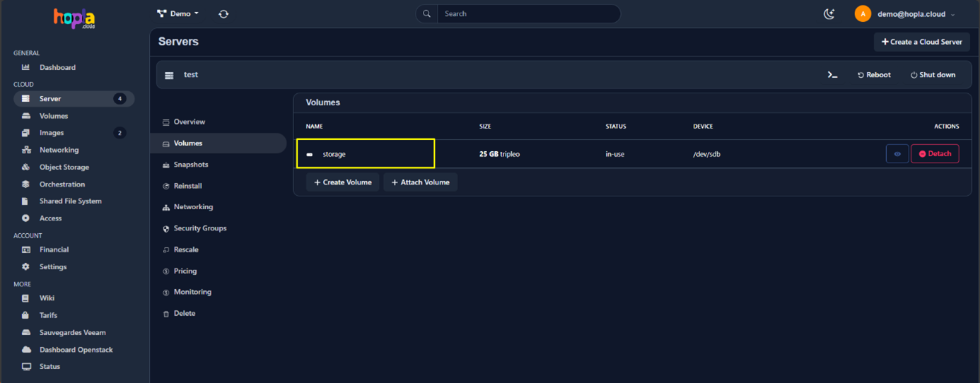Open Shared File System

[x=71, y=201]
